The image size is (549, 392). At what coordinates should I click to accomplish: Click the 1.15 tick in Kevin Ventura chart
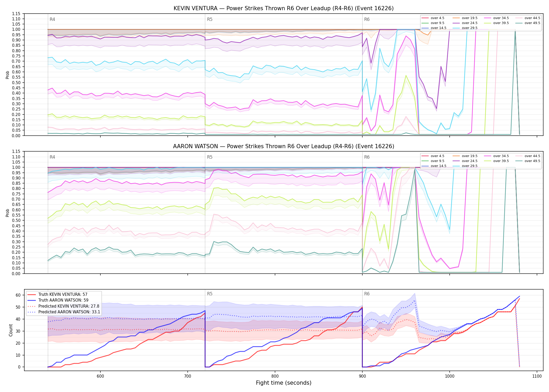click(16, 14)
